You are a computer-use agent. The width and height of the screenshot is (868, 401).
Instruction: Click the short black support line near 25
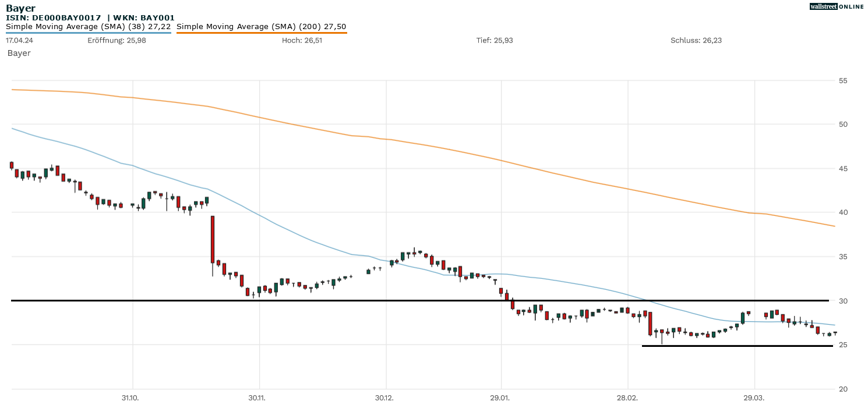(737, 346)
